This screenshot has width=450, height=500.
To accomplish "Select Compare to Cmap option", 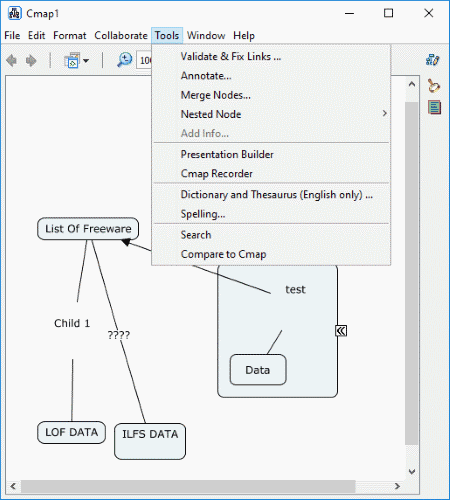I will tap(223, 254).
